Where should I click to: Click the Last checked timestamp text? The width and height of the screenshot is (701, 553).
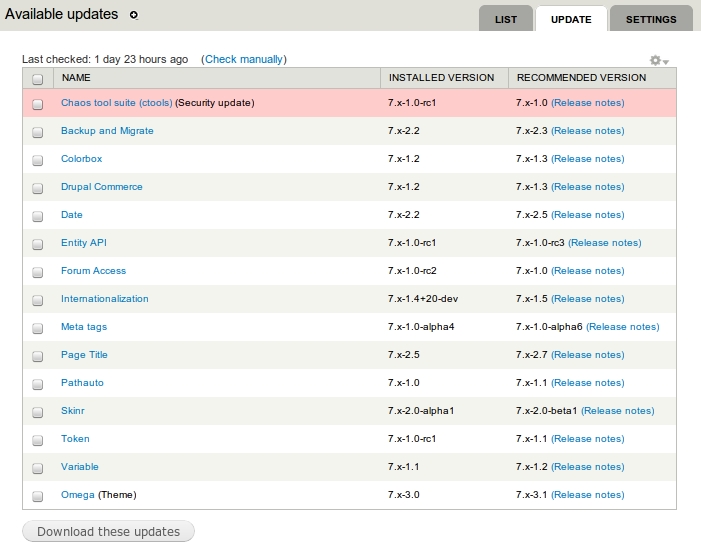[105, 59]
